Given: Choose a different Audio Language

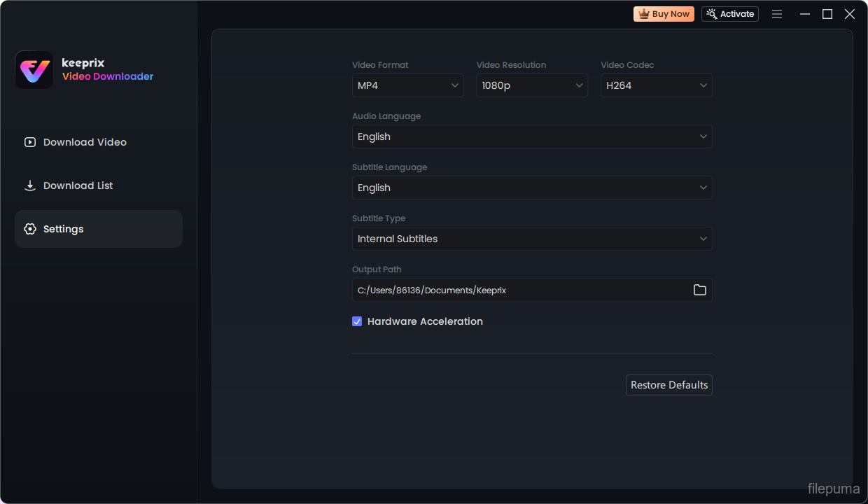Looking at the screenshot, I should click(x=532, y=136).
